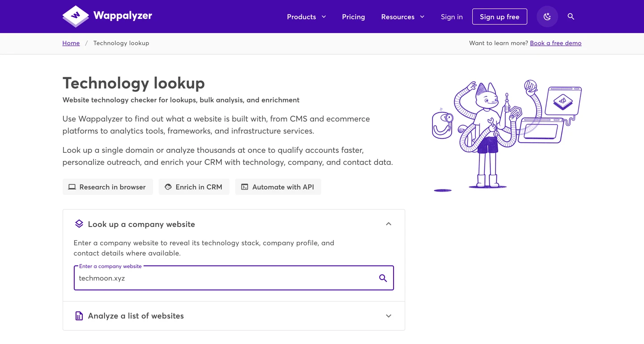Screen dimensions: 644x344
Task: Click the Technology lookup heading
Action: 134,83
